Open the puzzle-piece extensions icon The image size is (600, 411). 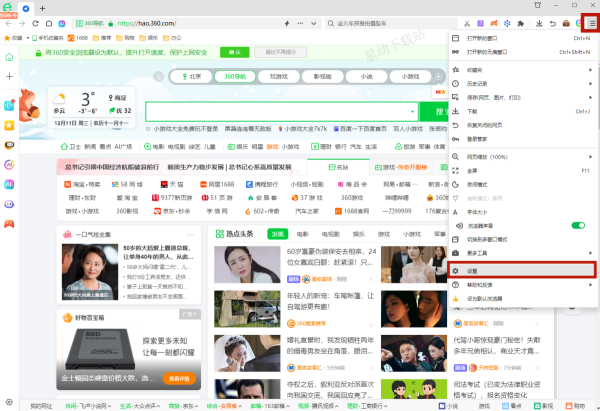tap(520, 23)
